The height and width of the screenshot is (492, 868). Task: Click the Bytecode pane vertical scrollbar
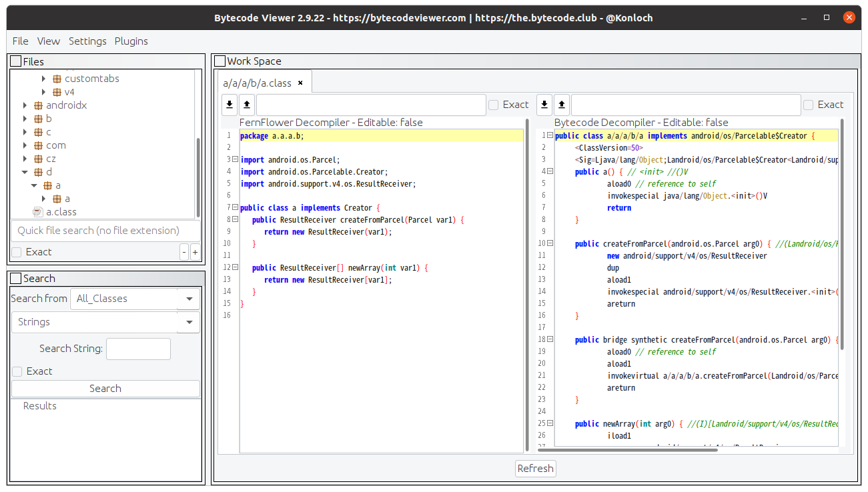click(841, 233)
